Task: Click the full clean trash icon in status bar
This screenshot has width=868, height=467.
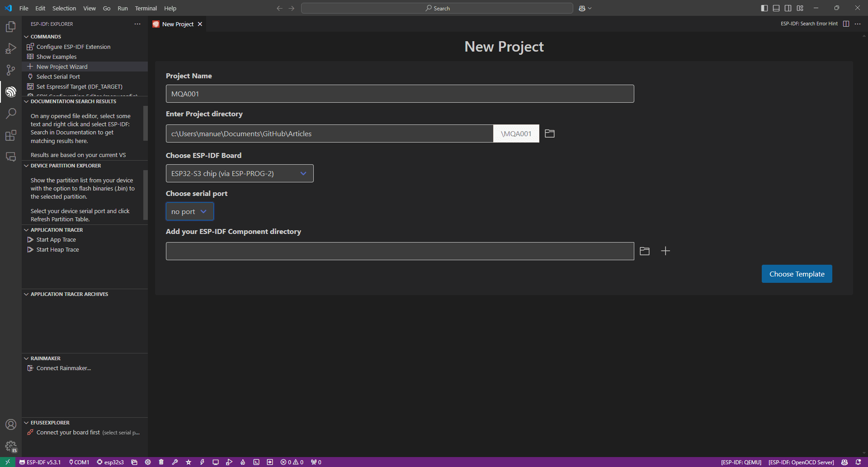Action: (161, 462)
